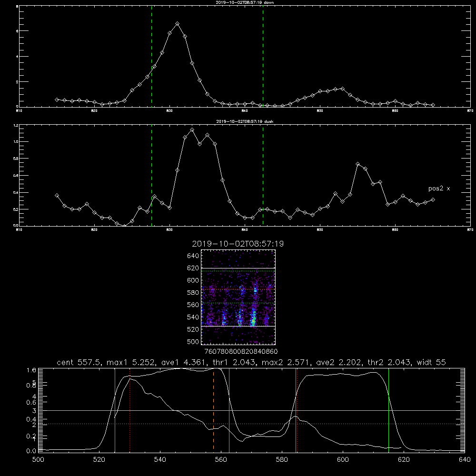Click the '600' x-axis label of bottom plot
This screenshot has height=476, width=476.
(343, 460)
